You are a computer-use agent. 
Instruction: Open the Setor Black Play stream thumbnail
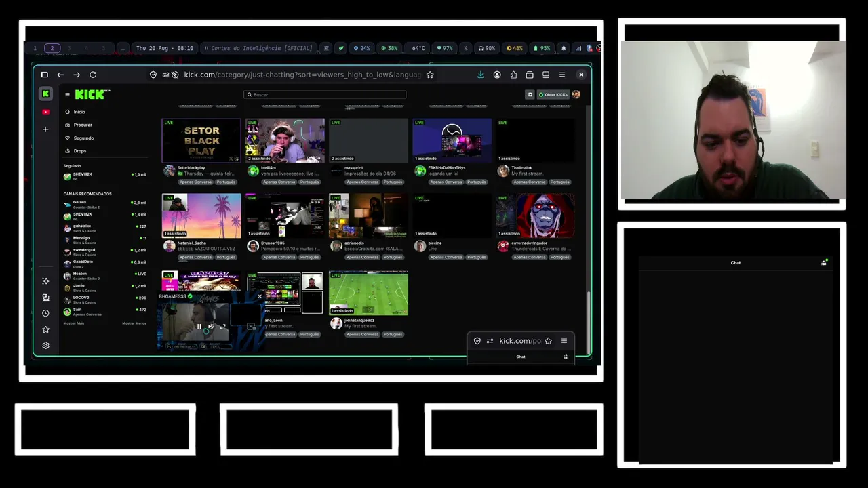click(201, 140)
